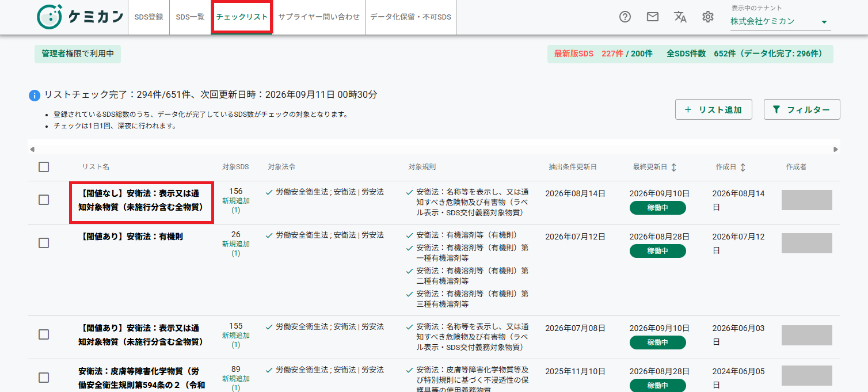Click 新規追加 (1) under 156 count
The image size is (868, 392).
click(x=236, y=205)
